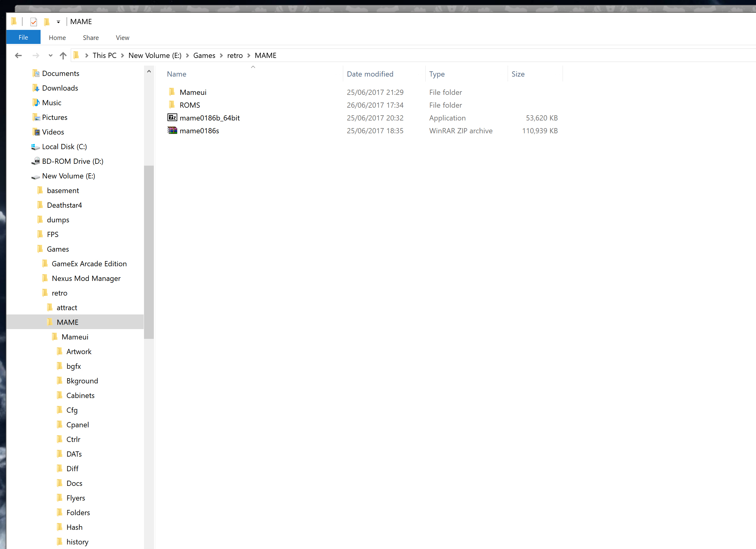Click the Cfg folder icon in tree

[60, 410]
